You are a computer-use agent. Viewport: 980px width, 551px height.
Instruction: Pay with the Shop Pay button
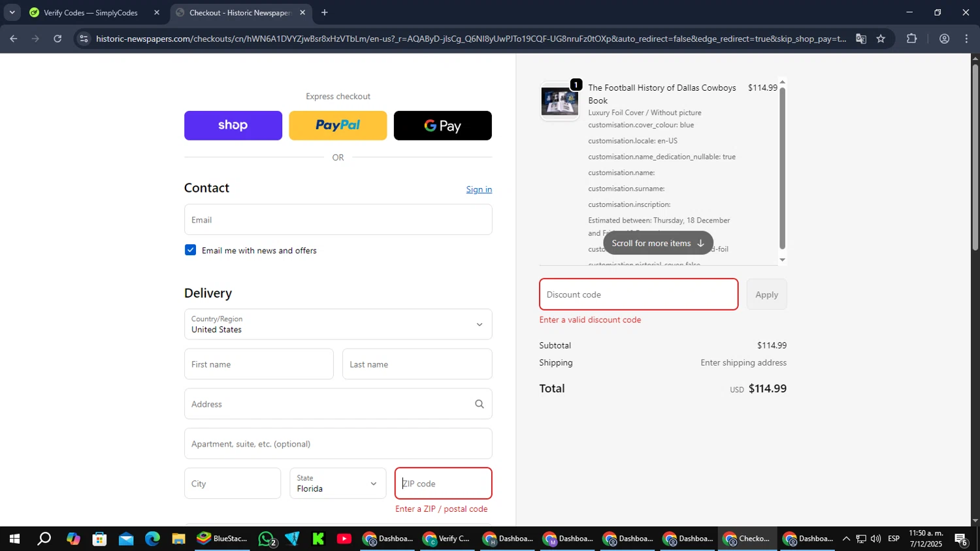pos(233,125)
